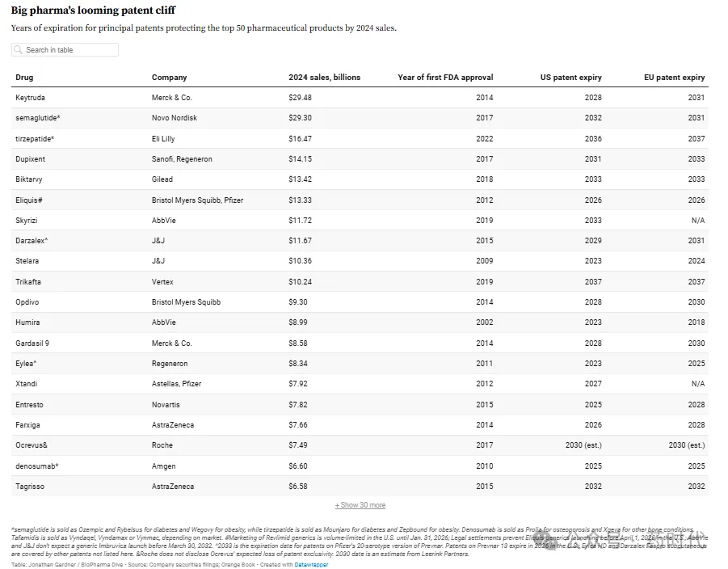Screen dimensions: 728x569
Task: Click the Gardasil 9 drug cell
Action: click(32, 344)
